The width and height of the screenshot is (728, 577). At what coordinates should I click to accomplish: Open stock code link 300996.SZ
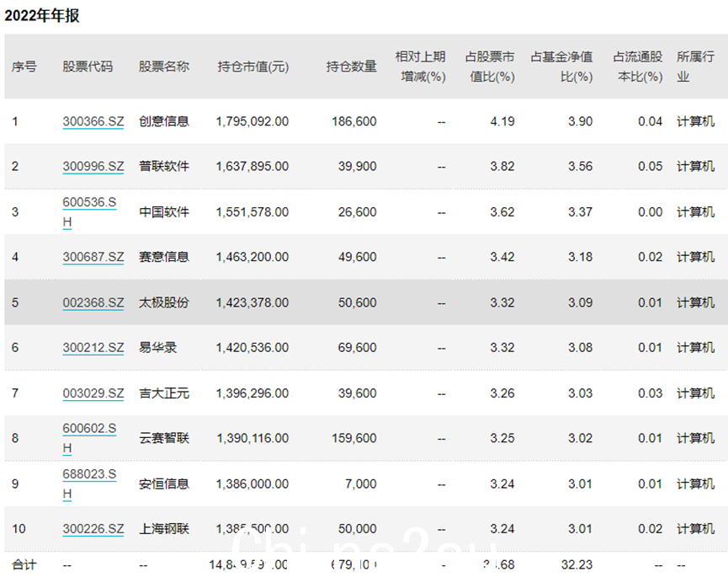click(93, 166)
